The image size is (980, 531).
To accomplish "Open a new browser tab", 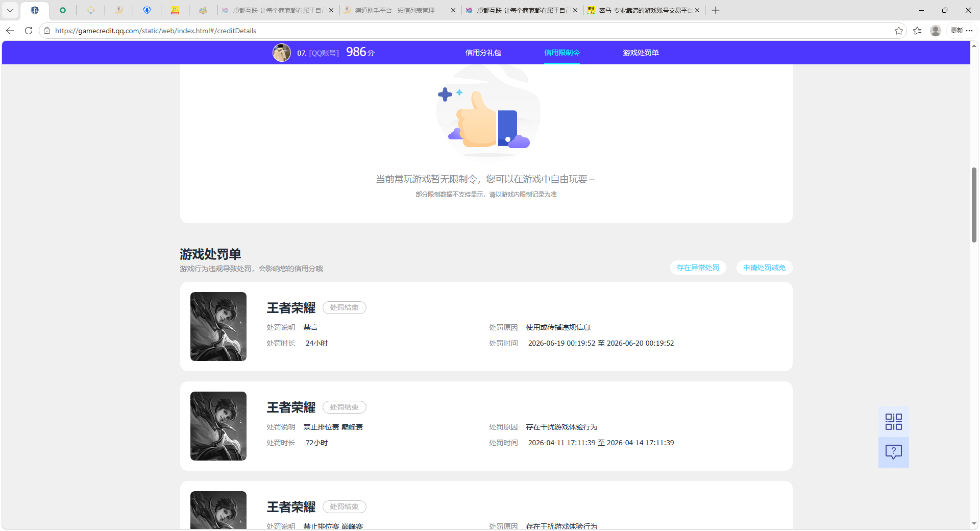I will (716, 10).
